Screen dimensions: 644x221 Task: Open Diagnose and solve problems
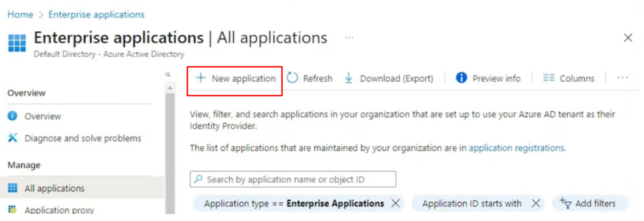pos(83,138)
